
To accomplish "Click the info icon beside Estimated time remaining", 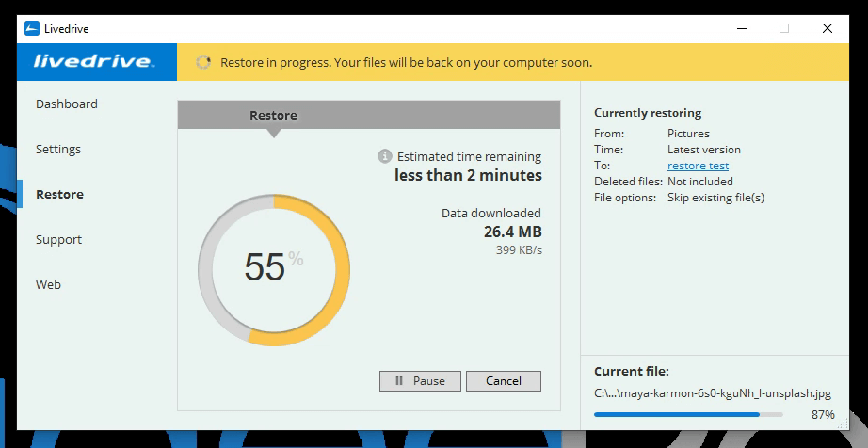I will (384, 156).
